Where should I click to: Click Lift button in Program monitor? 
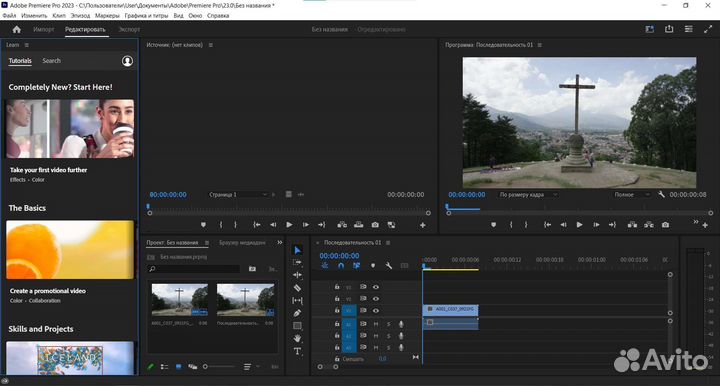[x=632, y=225]
